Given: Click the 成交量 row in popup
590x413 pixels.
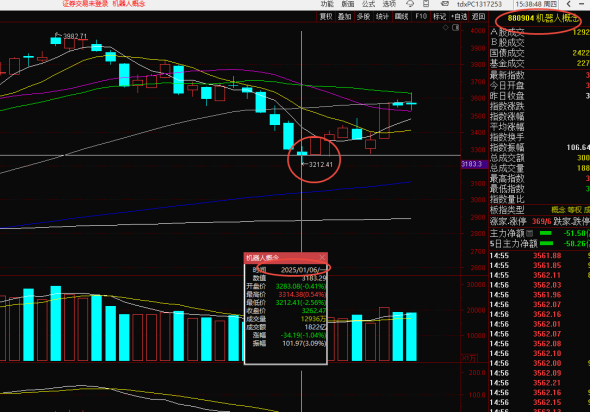Looking at the screenshot, I should (286, 319).
